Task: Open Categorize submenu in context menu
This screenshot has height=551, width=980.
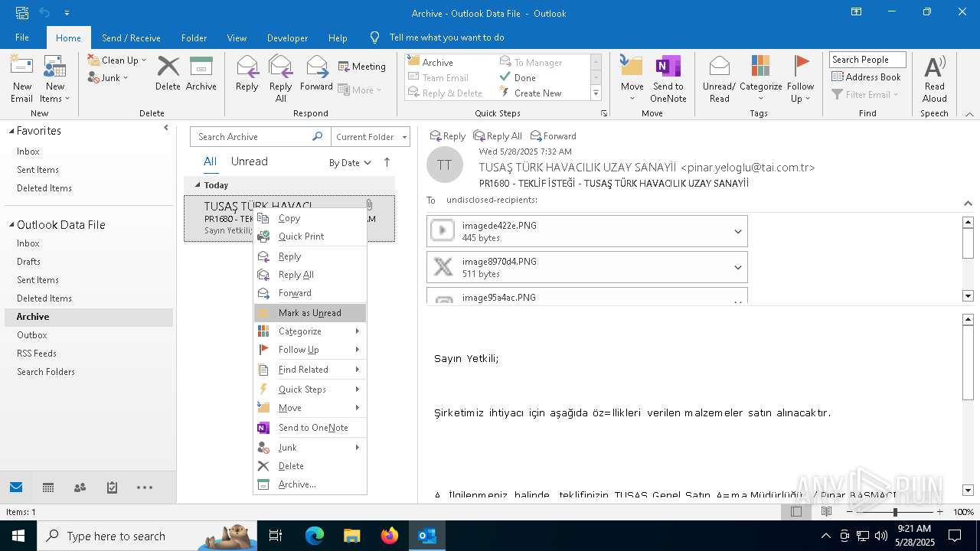Action: (310, 331)
